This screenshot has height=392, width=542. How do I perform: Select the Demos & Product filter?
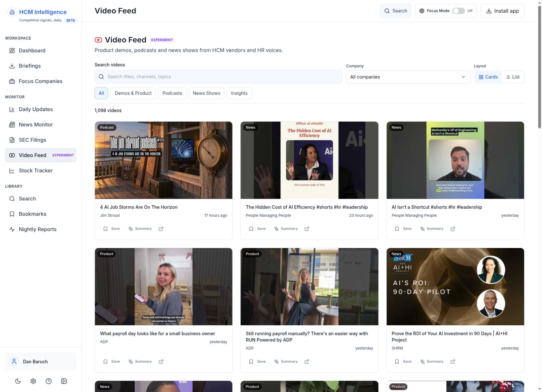coord(133,93)
